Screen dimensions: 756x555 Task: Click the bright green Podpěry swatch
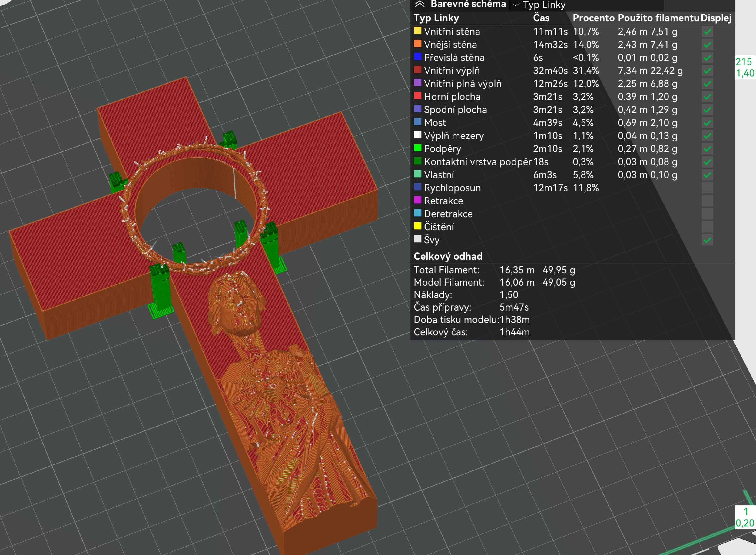[417, 148]
